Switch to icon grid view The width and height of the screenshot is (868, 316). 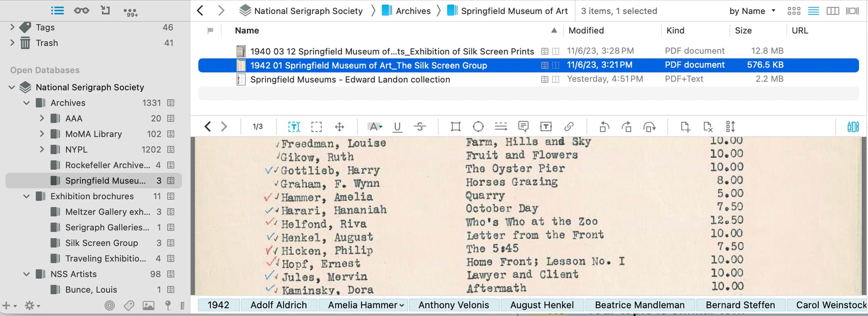click(x=794, y=11)
